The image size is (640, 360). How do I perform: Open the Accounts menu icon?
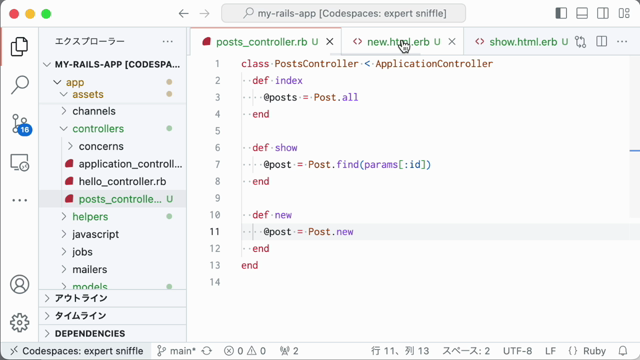[x=19, y=284]
